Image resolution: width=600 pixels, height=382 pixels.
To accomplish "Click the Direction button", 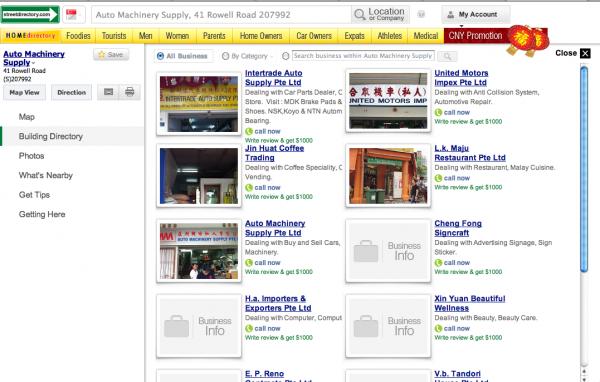I will point(72,92).
